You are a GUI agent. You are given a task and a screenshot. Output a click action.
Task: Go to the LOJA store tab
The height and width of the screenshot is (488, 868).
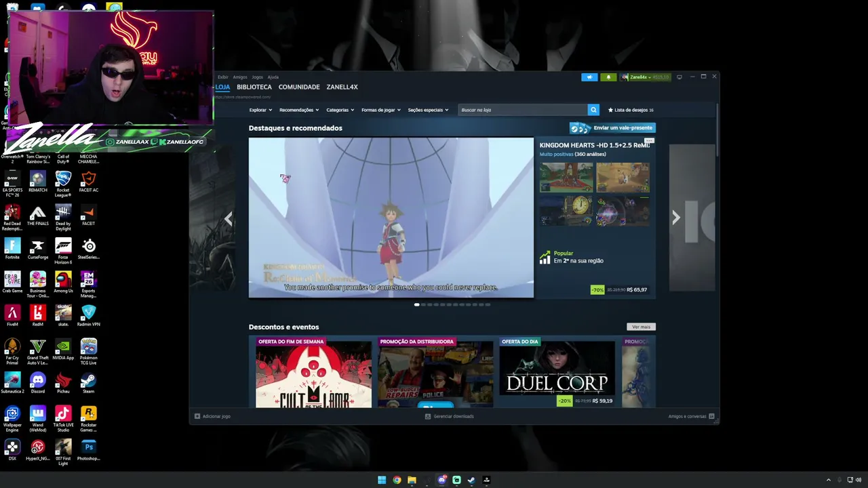coord(222,87)
